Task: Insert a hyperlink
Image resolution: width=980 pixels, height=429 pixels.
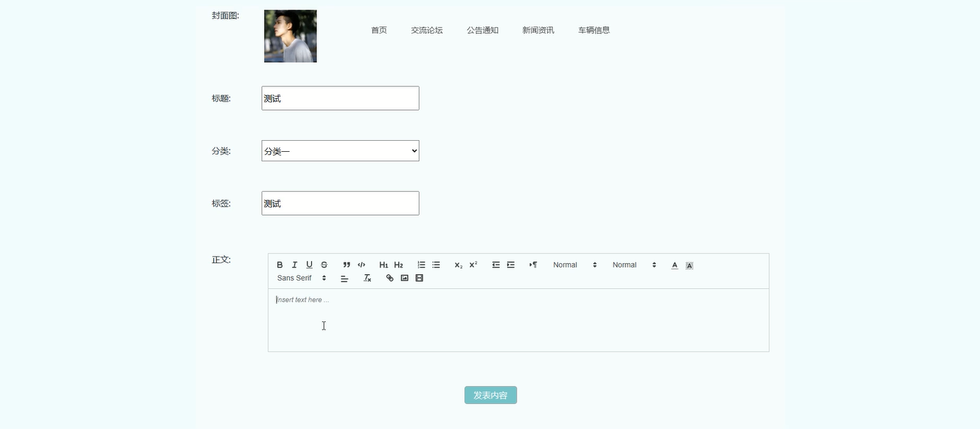Action: pyautogui.click(x=390, y=278)
